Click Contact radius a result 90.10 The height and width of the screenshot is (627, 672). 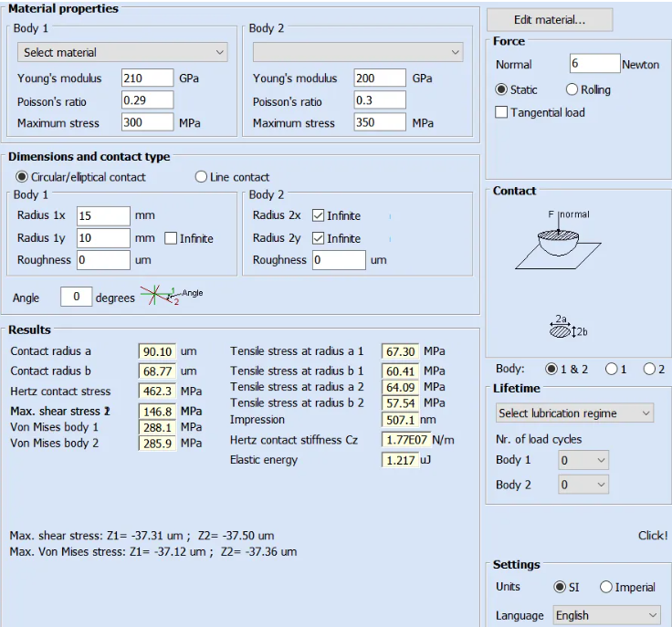(157, 351)
